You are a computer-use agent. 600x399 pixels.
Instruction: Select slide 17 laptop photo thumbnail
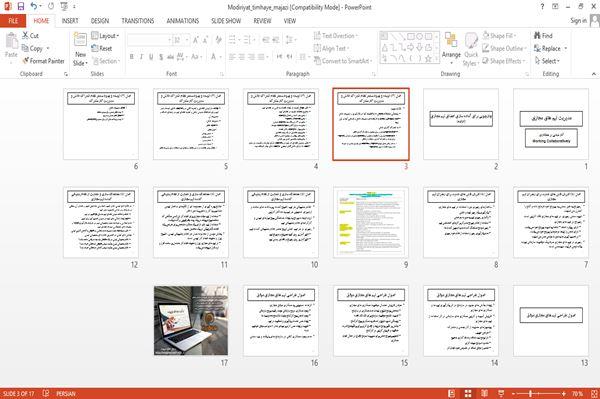tap(191, 321)
